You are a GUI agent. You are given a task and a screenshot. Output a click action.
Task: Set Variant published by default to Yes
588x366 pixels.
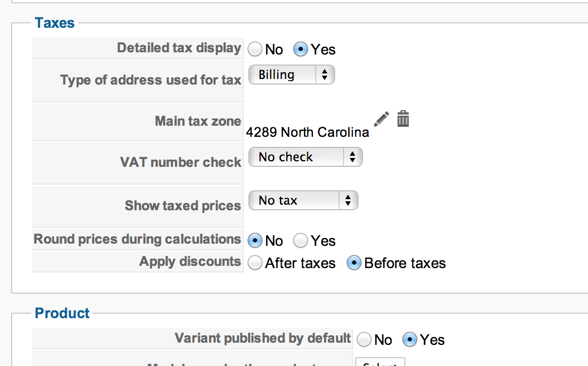tap(410, 339)
